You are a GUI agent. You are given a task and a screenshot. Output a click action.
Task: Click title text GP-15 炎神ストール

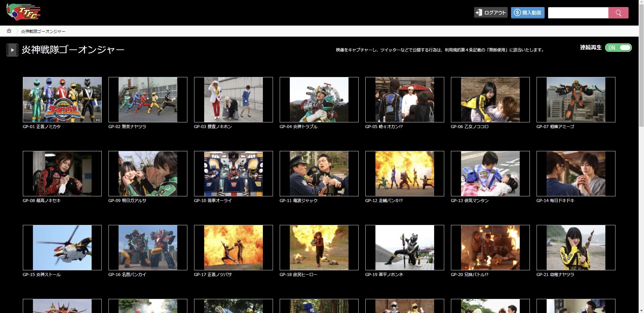tap(42, 275)
